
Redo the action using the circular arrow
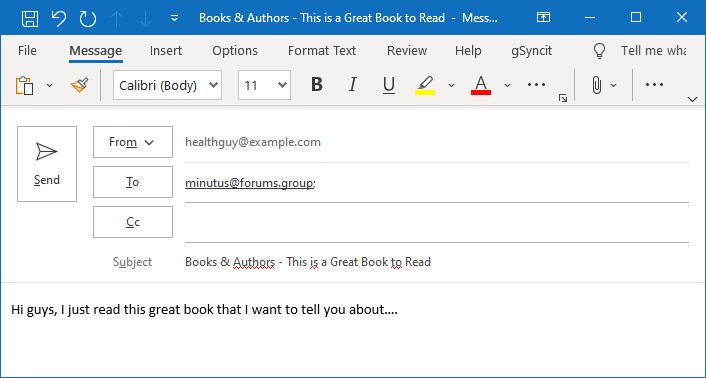[x=87, y=18]
